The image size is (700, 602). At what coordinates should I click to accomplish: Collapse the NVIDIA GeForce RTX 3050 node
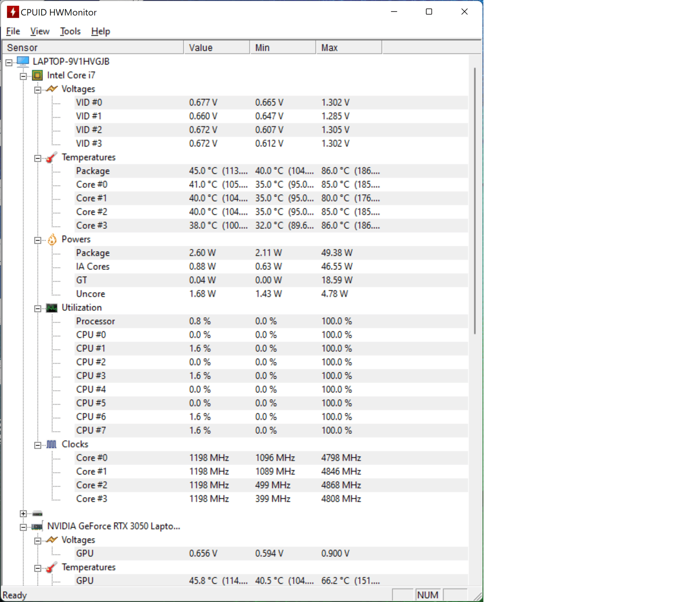[23, 527]
